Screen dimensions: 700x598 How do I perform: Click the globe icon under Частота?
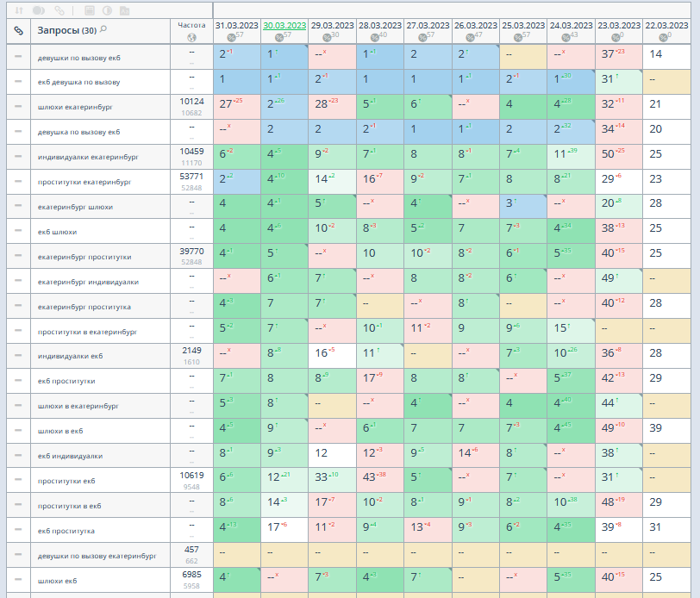[191, 36]
